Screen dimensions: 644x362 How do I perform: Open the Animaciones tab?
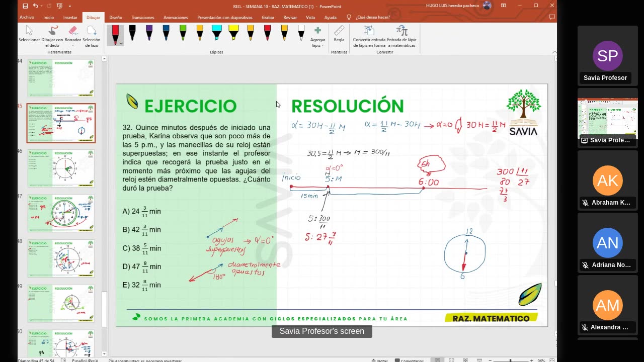coord(176,17)
